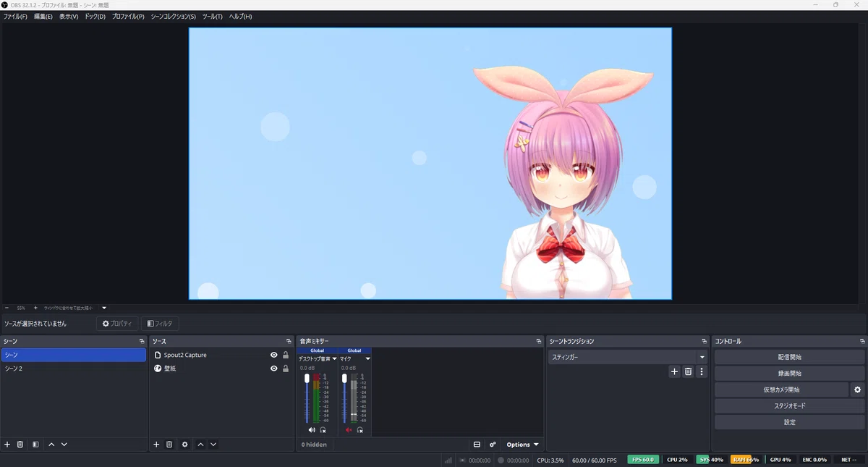Click 仮想カメラ開始 button
This screenshot has height=467, width=868.
pos(781,390)
